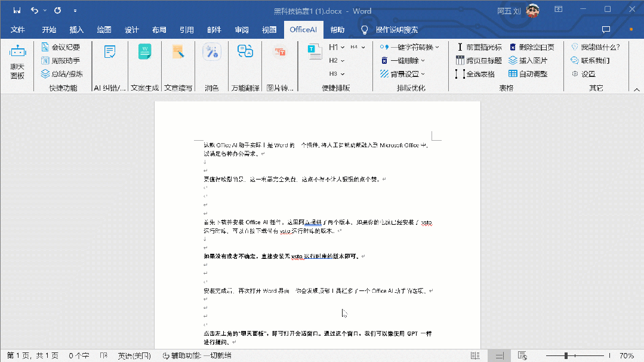Open the user account avatar

pos(533,11)
